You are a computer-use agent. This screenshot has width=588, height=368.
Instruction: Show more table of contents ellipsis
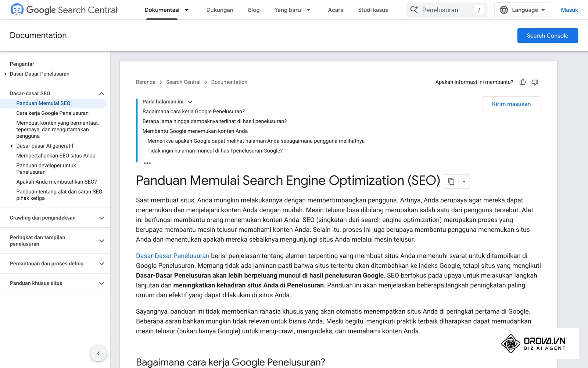[x=147, y=163]
